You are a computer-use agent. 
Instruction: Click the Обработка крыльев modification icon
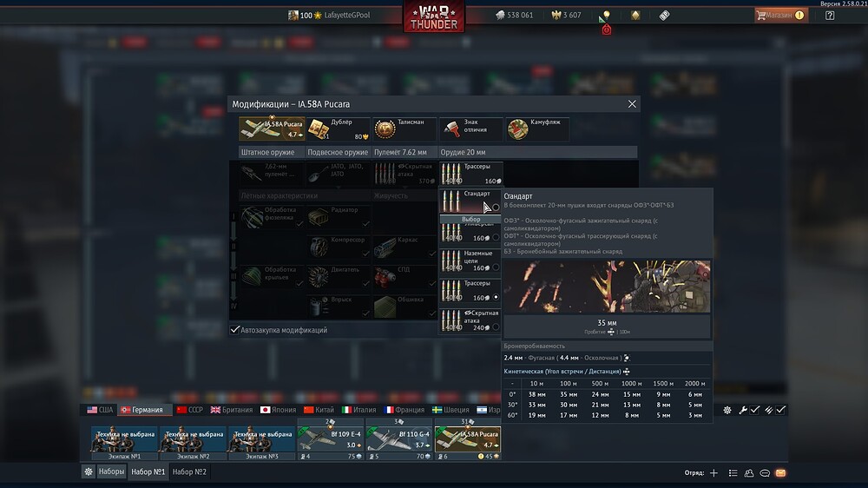point(253,277)
